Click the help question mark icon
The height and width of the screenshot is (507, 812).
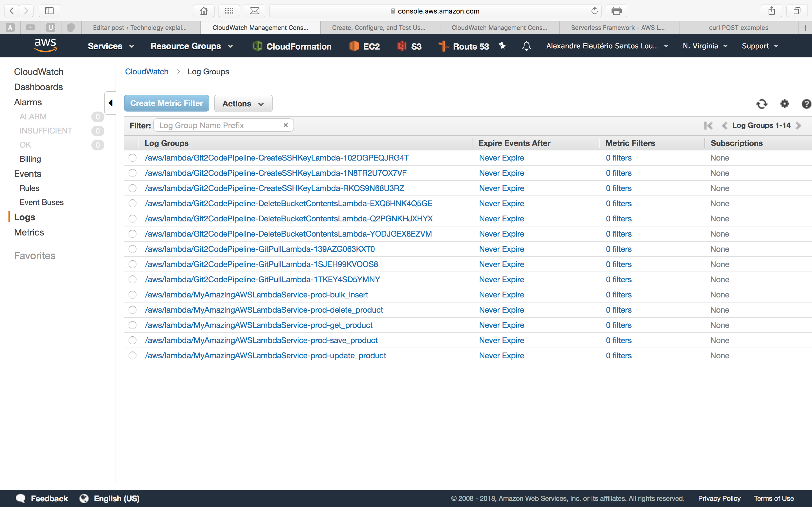(806, 104)
